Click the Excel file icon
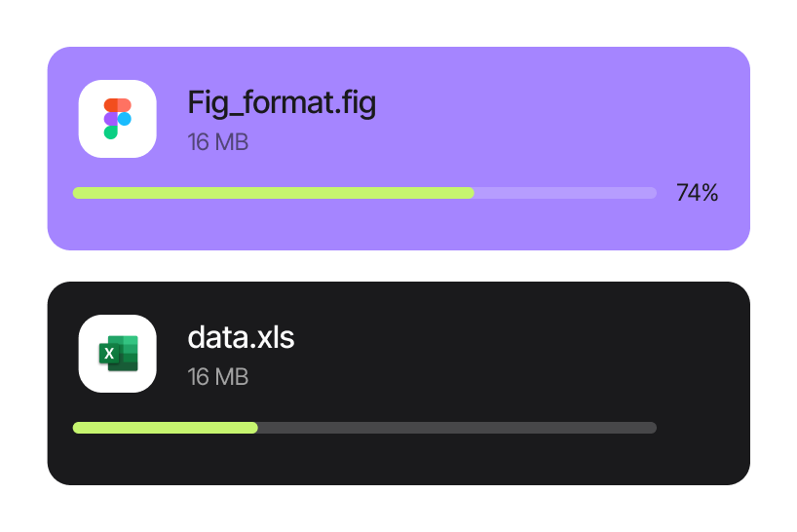 click(x=118, y=354)
